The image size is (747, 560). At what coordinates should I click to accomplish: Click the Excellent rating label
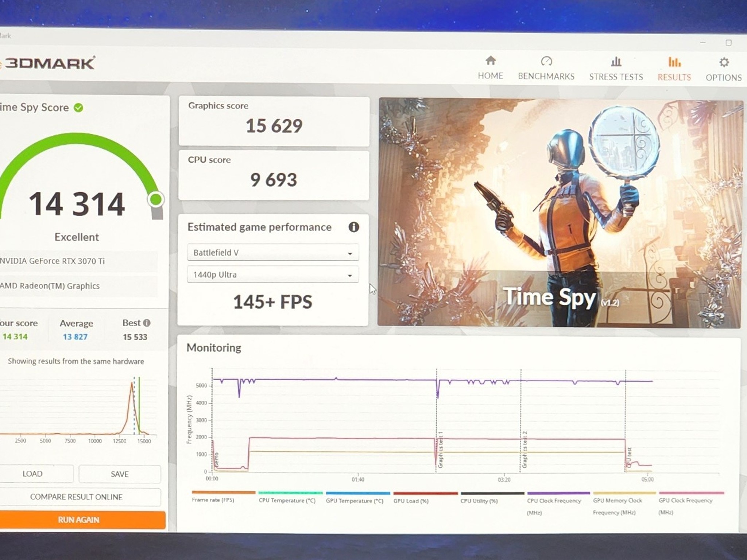click(x=77, y=237)
